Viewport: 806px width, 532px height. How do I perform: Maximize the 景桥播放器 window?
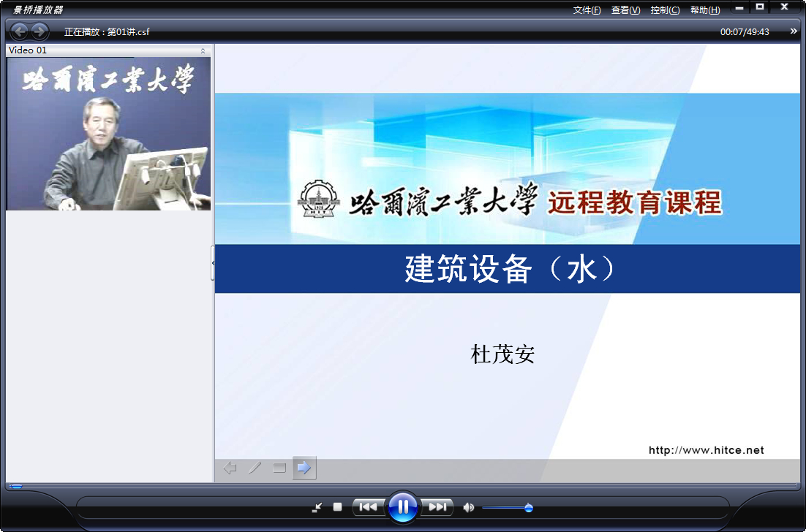(760, 7)
